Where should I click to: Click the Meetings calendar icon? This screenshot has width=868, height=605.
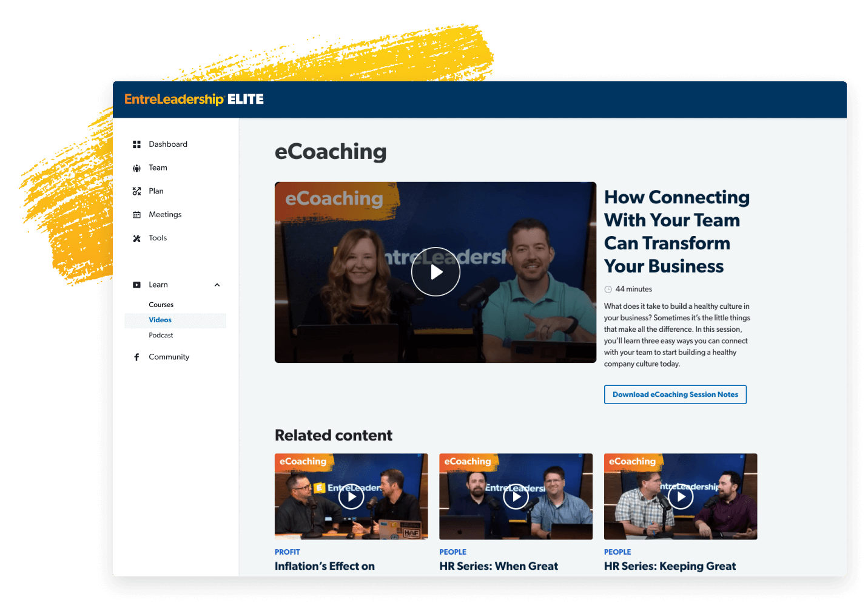(136, 215)
